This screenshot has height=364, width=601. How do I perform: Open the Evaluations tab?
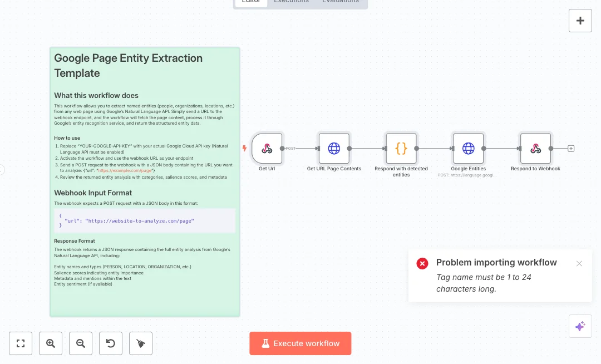340,2
